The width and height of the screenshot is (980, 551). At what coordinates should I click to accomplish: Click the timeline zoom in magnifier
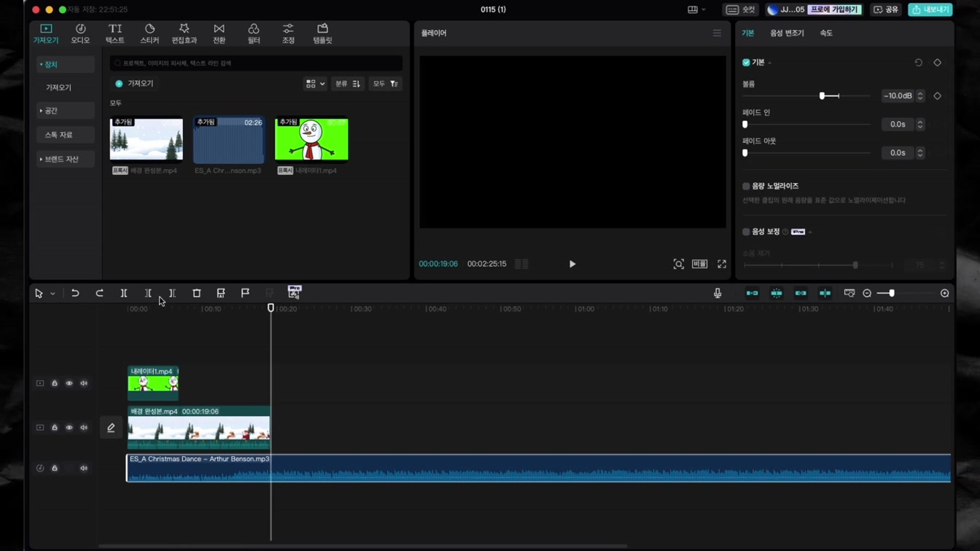945,293
